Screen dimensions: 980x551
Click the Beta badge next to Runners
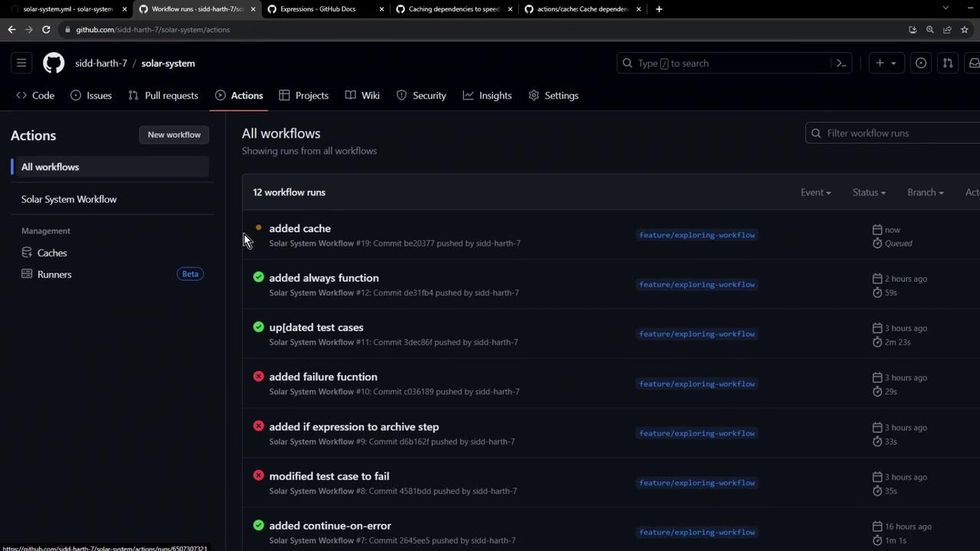[190, 274]
